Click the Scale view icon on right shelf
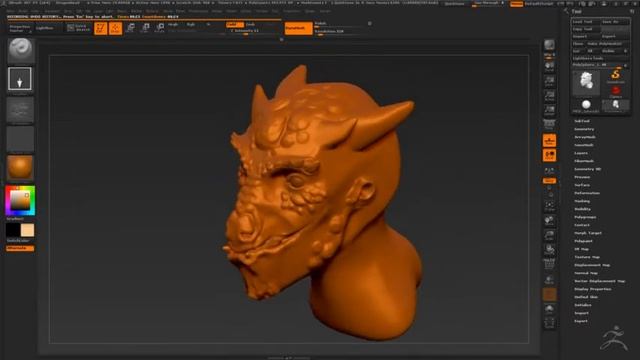The height and width of the screenshot is (360, 640). (549, 236)
